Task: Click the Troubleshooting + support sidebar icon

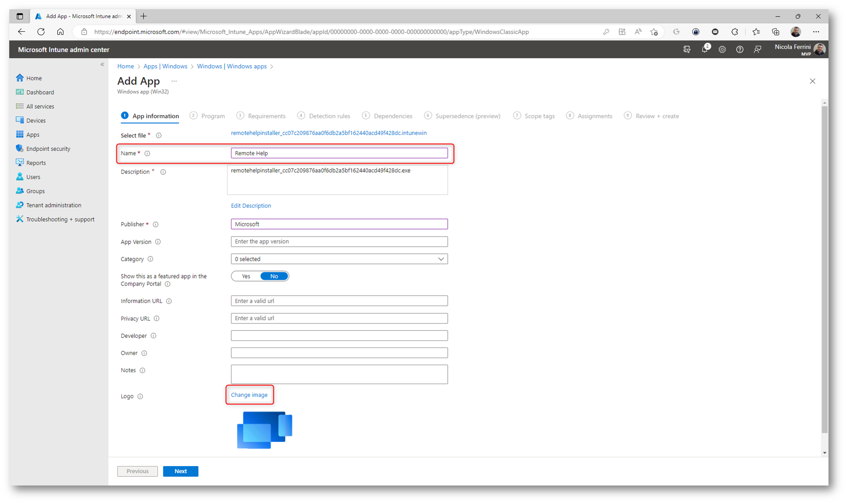Action: (20, 219)
